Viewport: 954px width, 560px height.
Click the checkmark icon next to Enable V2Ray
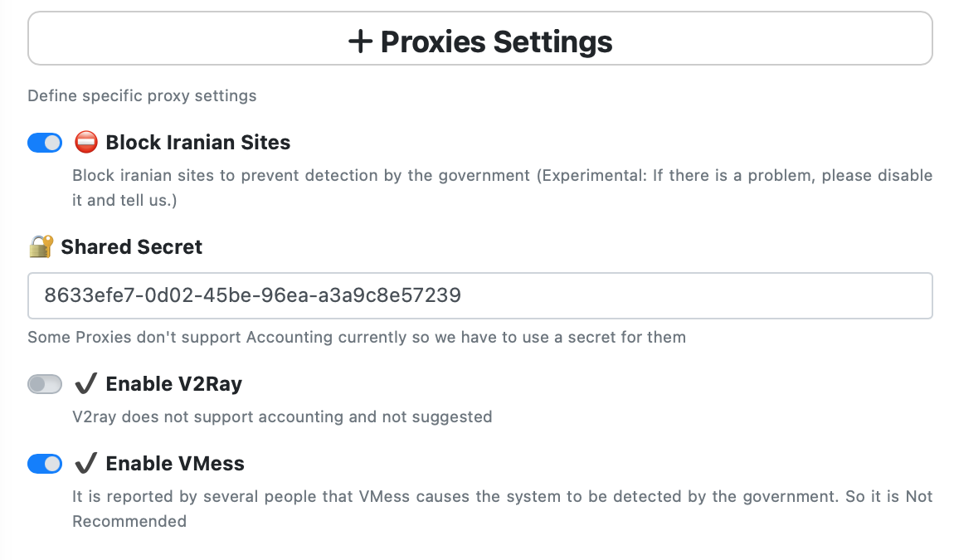click(85, 383)
